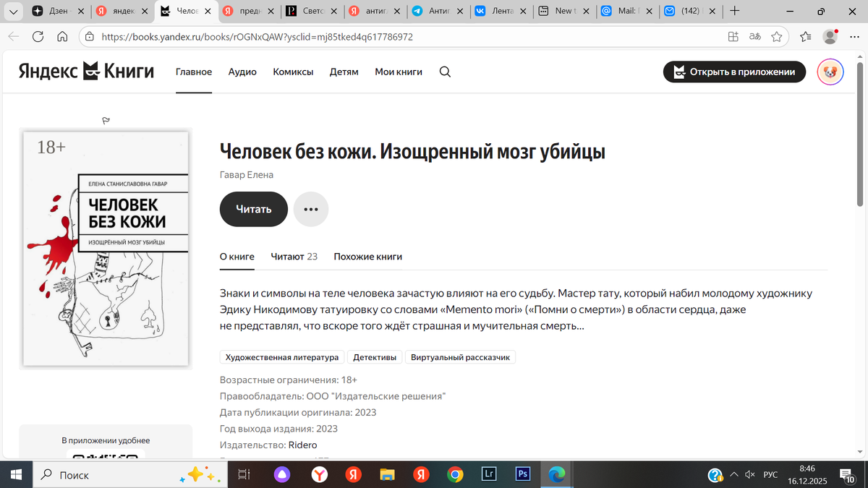The image size is (868, 488).
Task: Show hidden system tray icons
Action: pyautogui.click(x=734, y=474)
